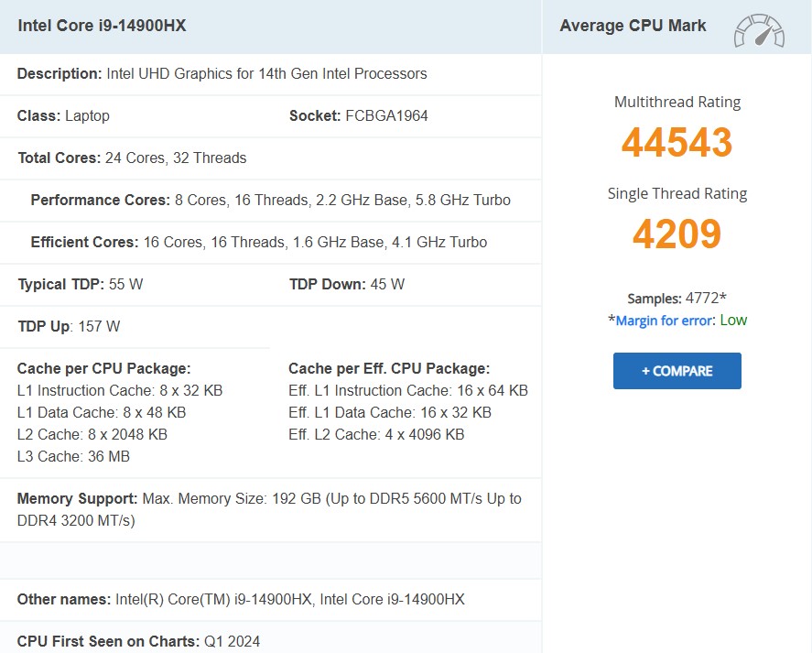The height and width of the screenshot is (653, 812).
Task: Click the Memory Support description text
Action: tap(269, 509)
